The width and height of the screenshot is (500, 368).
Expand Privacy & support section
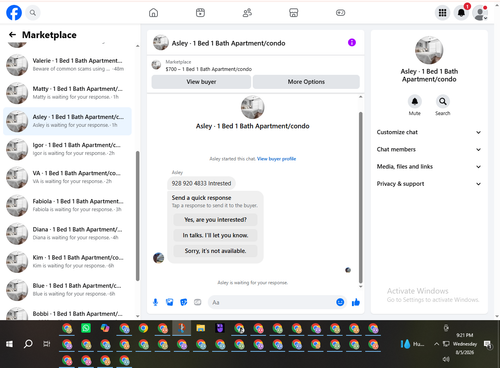(429, 184)
